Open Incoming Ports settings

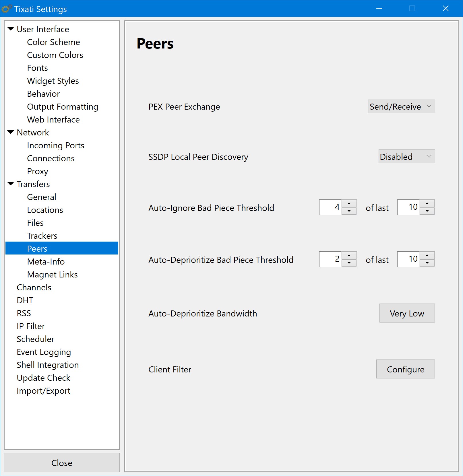(56, 145)
